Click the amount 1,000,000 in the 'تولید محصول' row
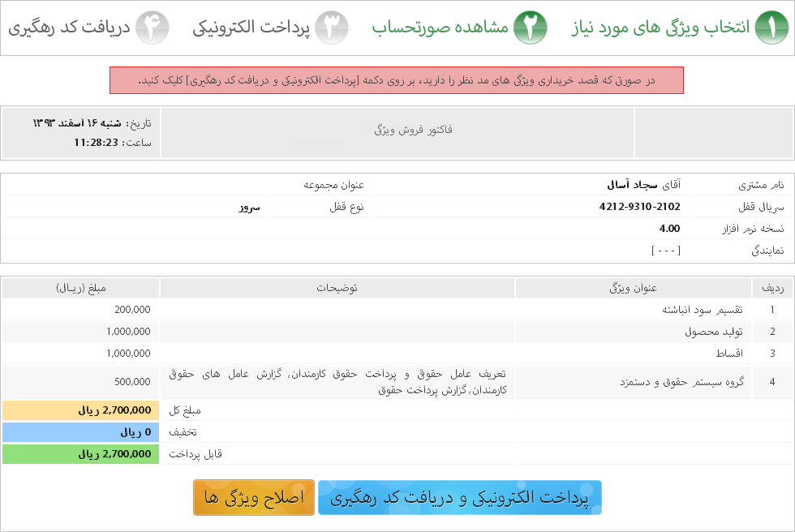This screenshot has height=532, width=795. coord(128,332)
